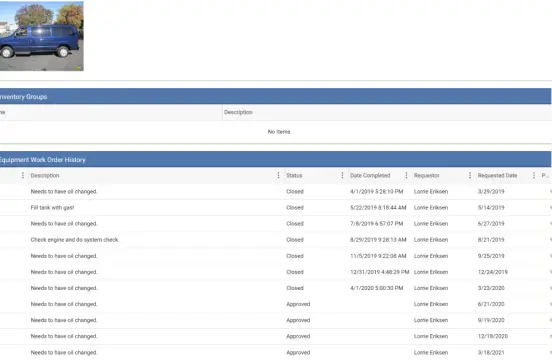
Task: Click completed date 8/29/2019 9:28:13 AM
Action: (x=378, y=240)
